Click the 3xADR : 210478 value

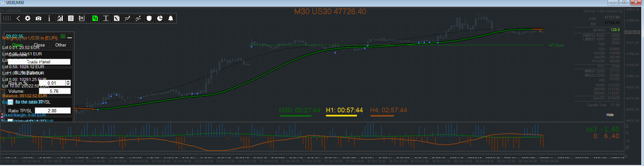point(606,98)
